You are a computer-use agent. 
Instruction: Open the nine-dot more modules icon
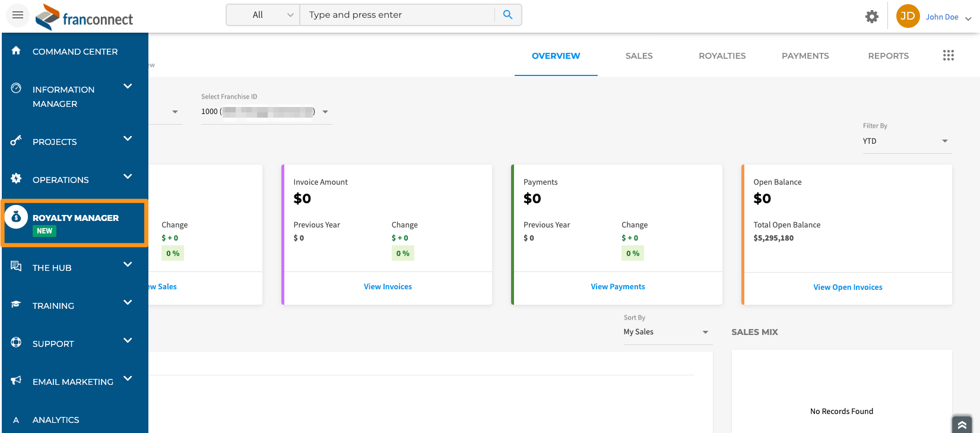(x=949, y=55)
